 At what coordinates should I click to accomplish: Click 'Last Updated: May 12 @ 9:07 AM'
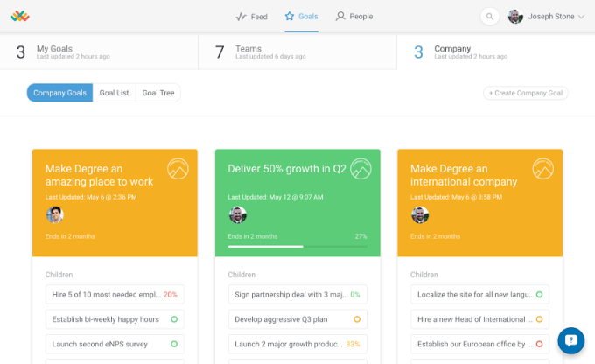click(276, 197)
